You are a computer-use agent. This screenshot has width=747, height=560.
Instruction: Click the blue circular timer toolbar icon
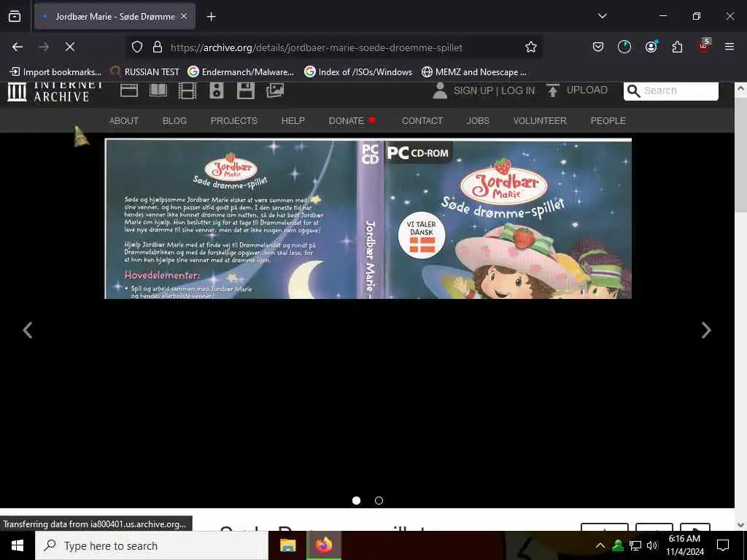pos(624,47)
